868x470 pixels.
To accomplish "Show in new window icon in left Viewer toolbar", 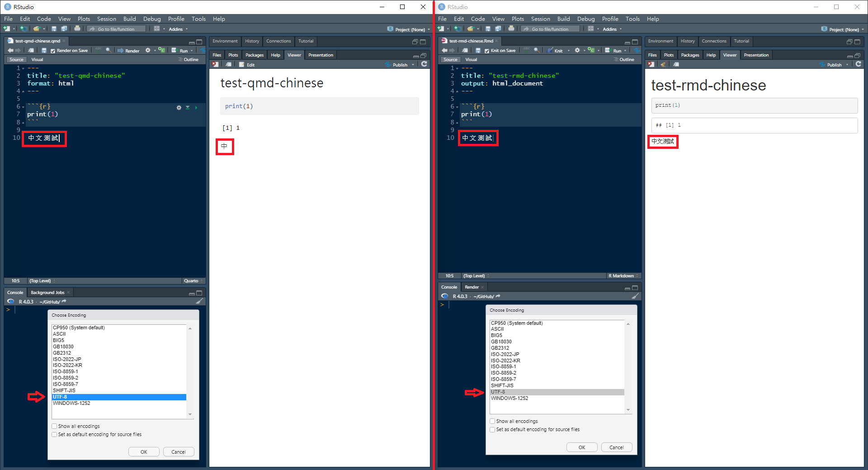I will [x=229, y=64].
